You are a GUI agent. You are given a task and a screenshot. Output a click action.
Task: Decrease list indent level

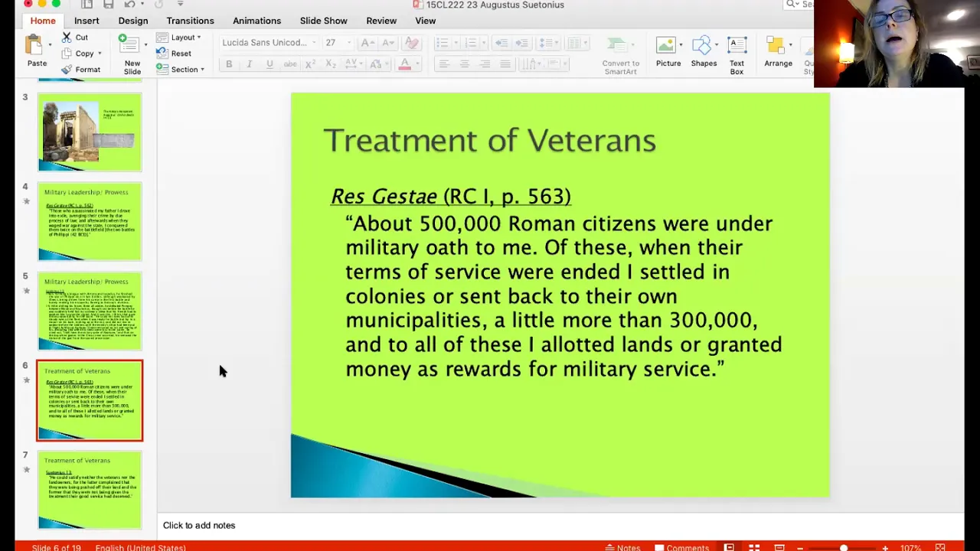click(501, 43)
